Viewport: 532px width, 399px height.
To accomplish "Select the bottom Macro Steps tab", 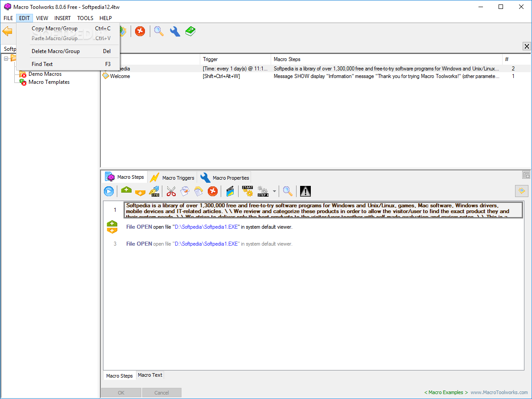I will [x=120, y=375].
